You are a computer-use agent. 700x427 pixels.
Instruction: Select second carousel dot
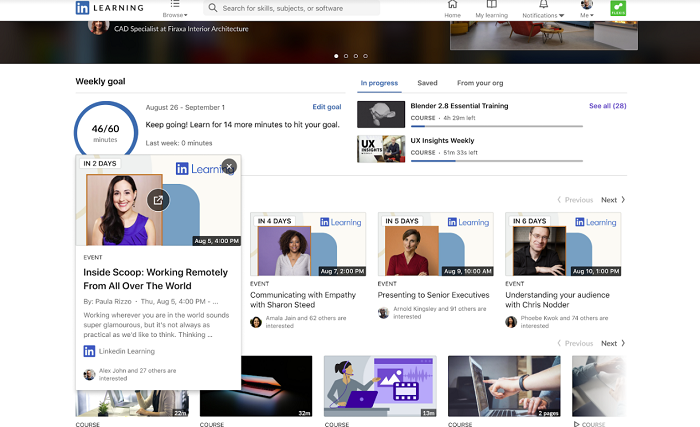(346, 56)
